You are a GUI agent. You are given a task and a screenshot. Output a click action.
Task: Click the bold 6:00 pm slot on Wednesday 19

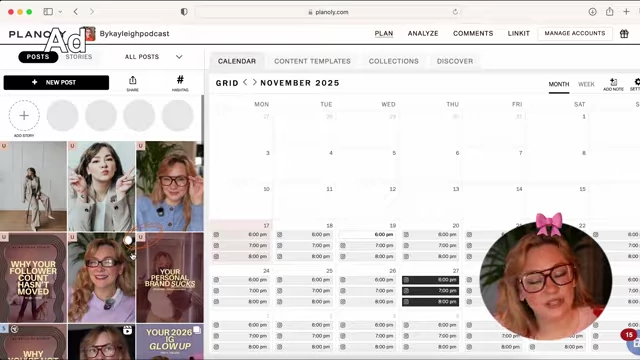[x=367, y=235]
